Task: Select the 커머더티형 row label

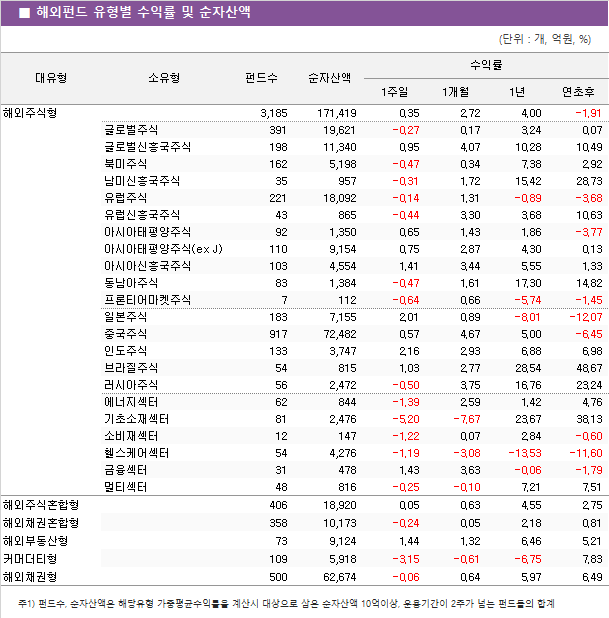Action: [x=30, y=559]
